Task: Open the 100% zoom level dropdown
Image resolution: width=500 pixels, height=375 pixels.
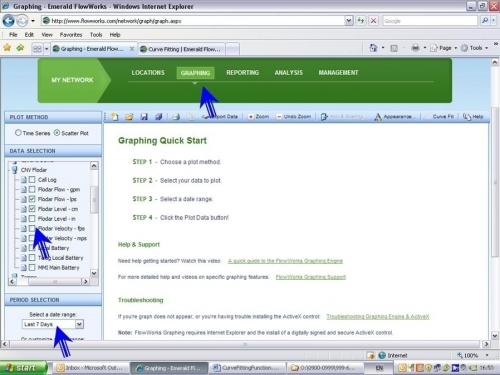Action: pos(487,355)
